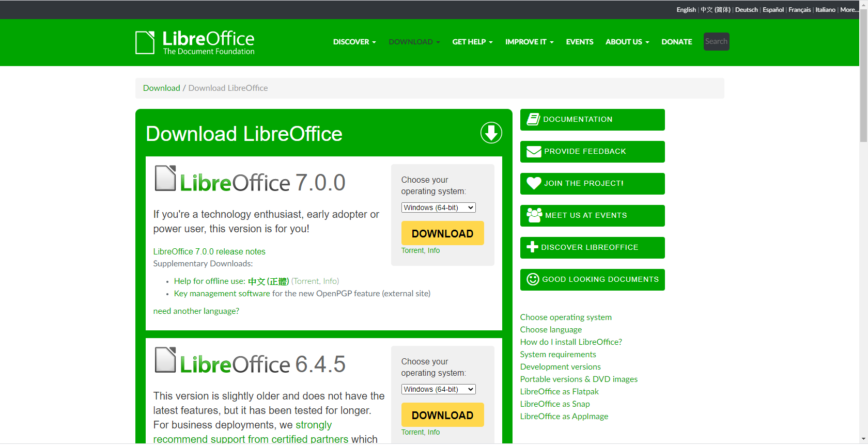Click offline help Torrent link in supplementary downloads

tap(306, 281)
